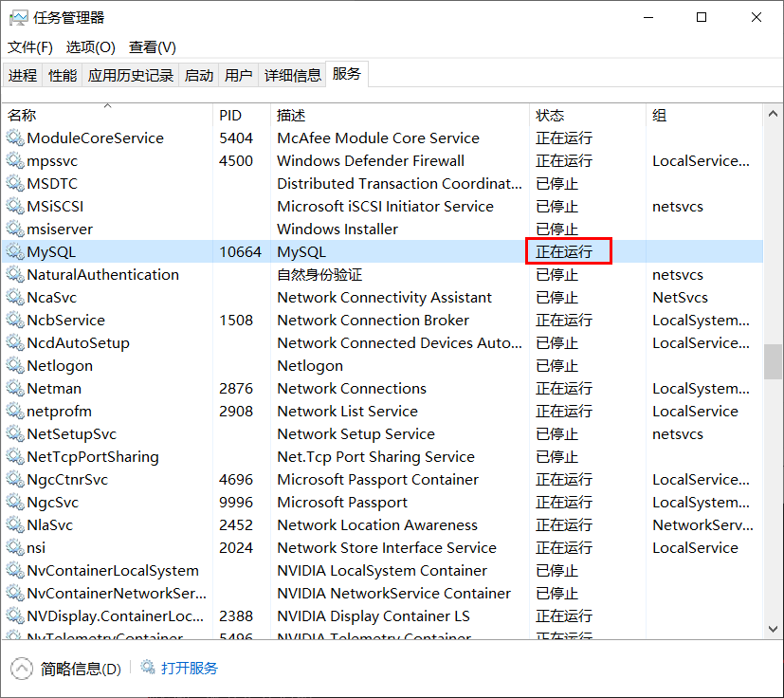Switch to the 详细信息 tab
This screenshot has height=698, width=784.
293,75
